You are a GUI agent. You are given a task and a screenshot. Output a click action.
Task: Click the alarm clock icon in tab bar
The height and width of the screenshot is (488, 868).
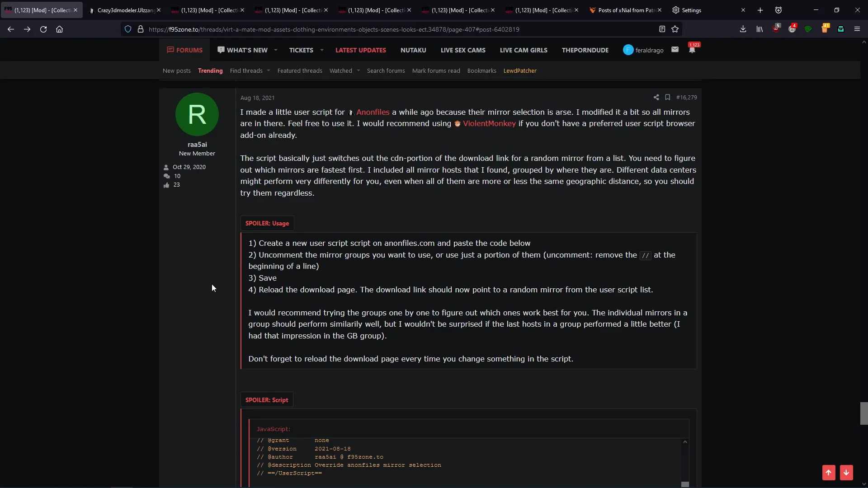[778, 10]
